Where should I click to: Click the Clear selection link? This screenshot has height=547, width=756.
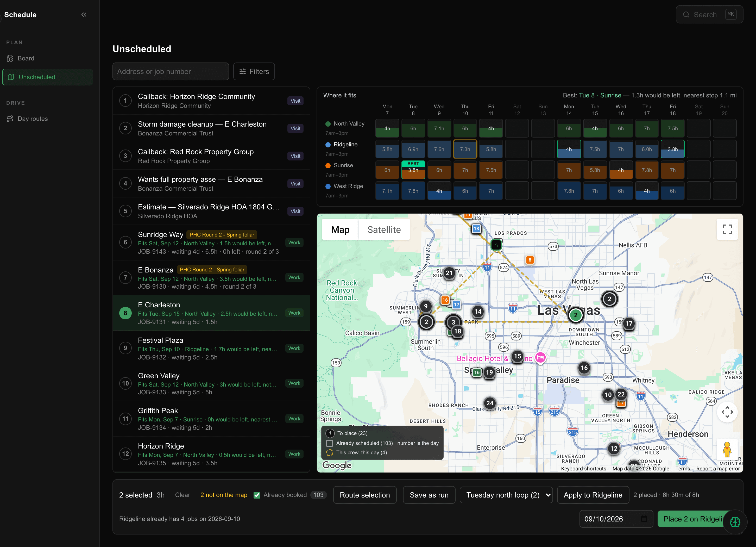point(182,495)
